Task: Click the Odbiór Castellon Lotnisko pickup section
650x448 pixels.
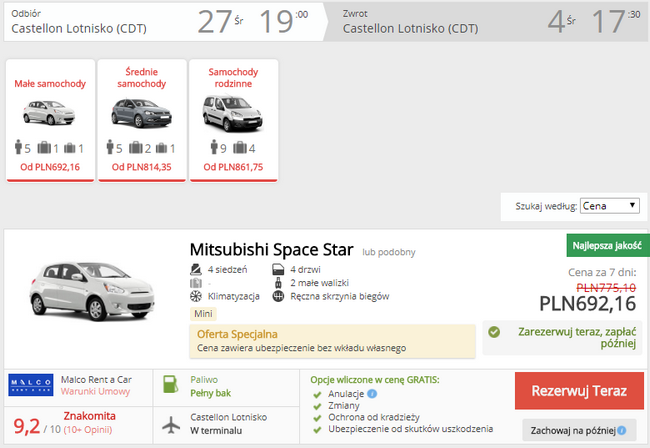Action: pos(164,22)
